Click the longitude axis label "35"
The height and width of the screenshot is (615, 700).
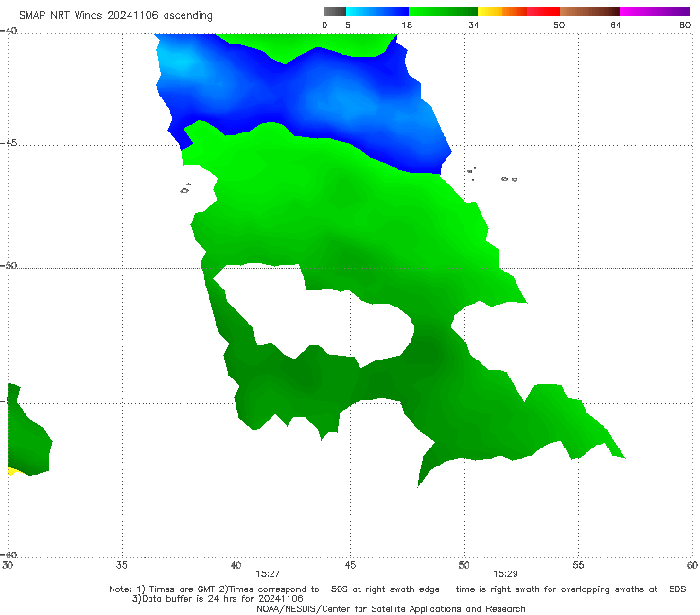pyautogui.click(x=121, y=565)
